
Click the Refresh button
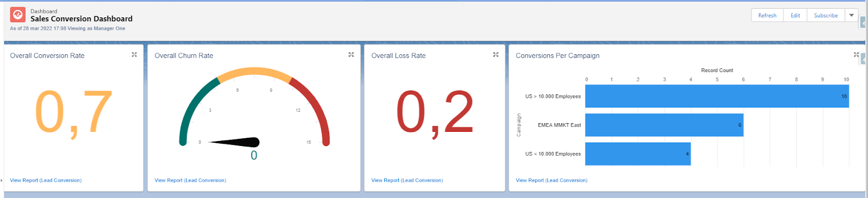coord(767,15)
